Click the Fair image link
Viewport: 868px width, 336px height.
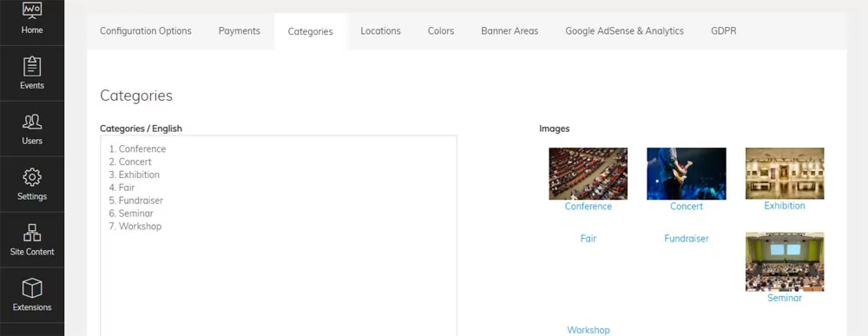[588, 239]
